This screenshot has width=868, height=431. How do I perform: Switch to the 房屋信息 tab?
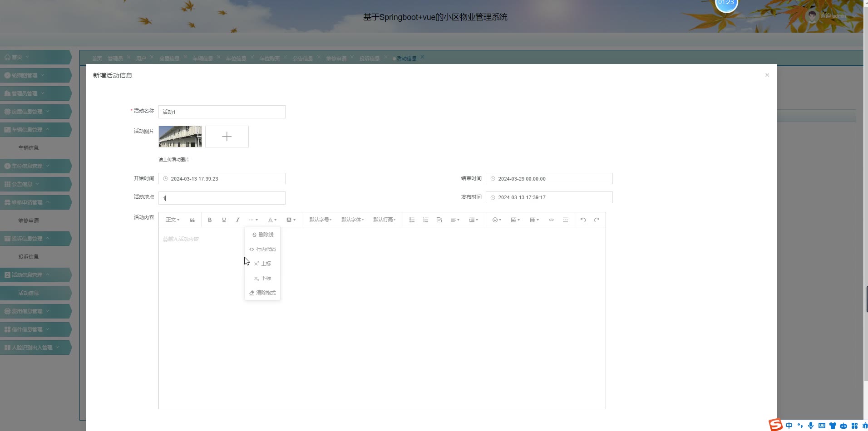(169, 59)
